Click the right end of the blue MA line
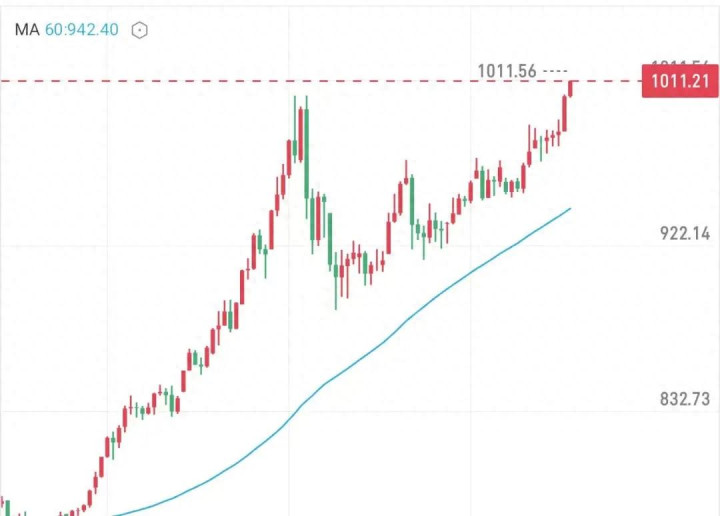This screenshot has height=516, width=720. [569, 209]
